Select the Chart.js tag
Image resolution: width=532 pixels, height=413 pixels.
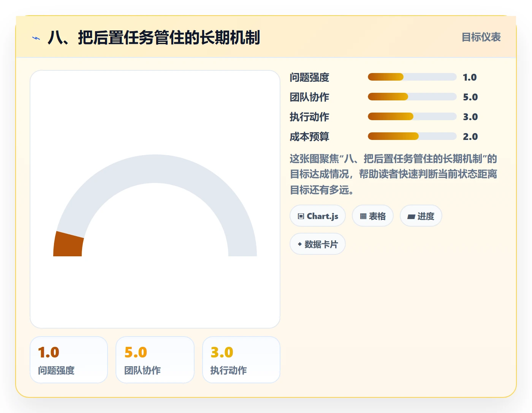(318, 216)
